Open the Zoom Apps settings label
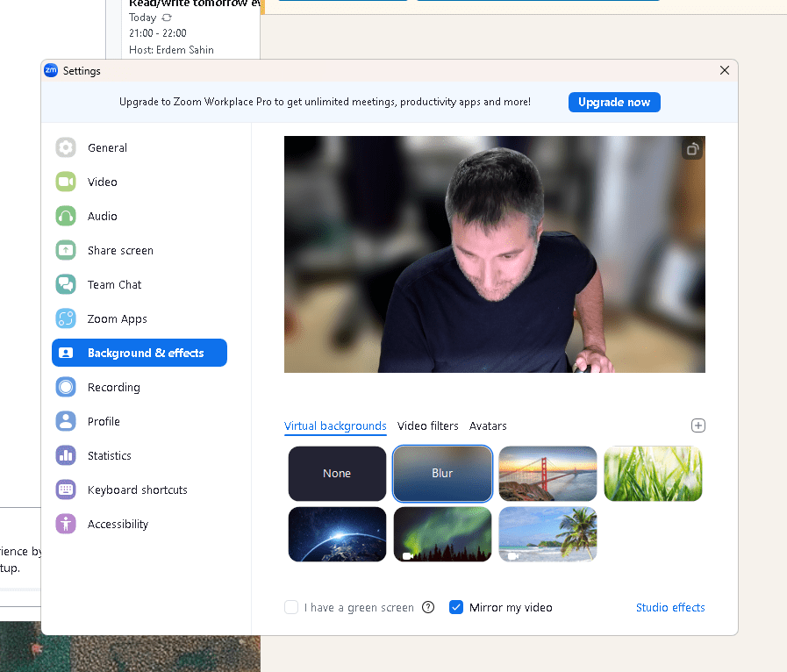 tap(118, 319)
